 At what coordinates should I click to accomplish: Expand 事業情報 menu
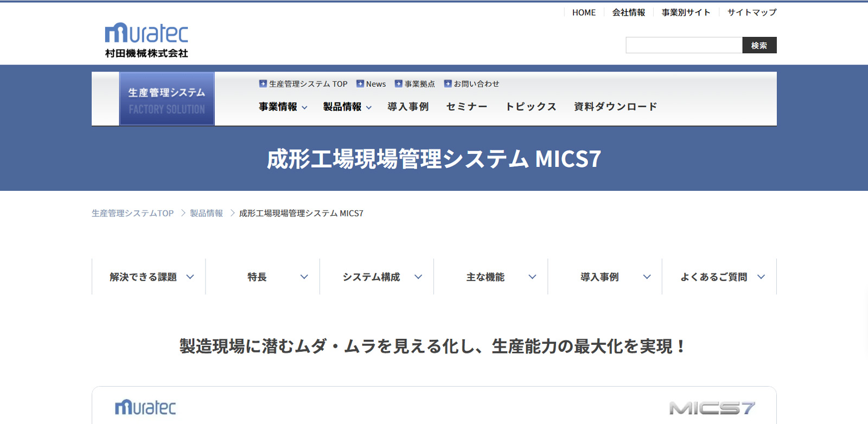point(283,107)
